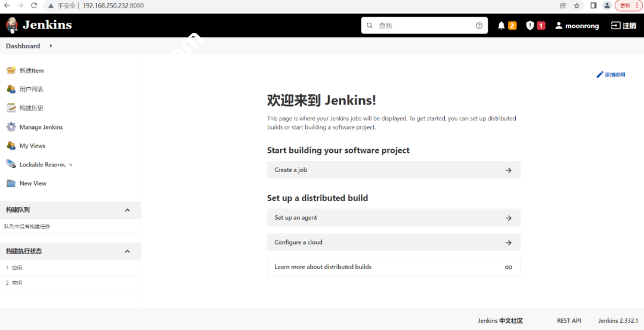This screenshot has height=330, width=644.
Task: Collapse the 构建队列 panel
Action: [127, 210]
